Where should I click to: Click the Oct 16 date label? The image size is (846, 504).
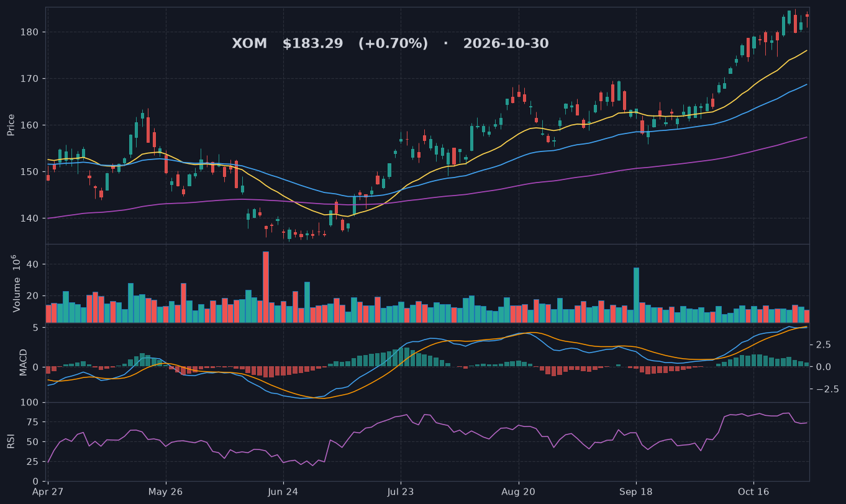point(753,492)
